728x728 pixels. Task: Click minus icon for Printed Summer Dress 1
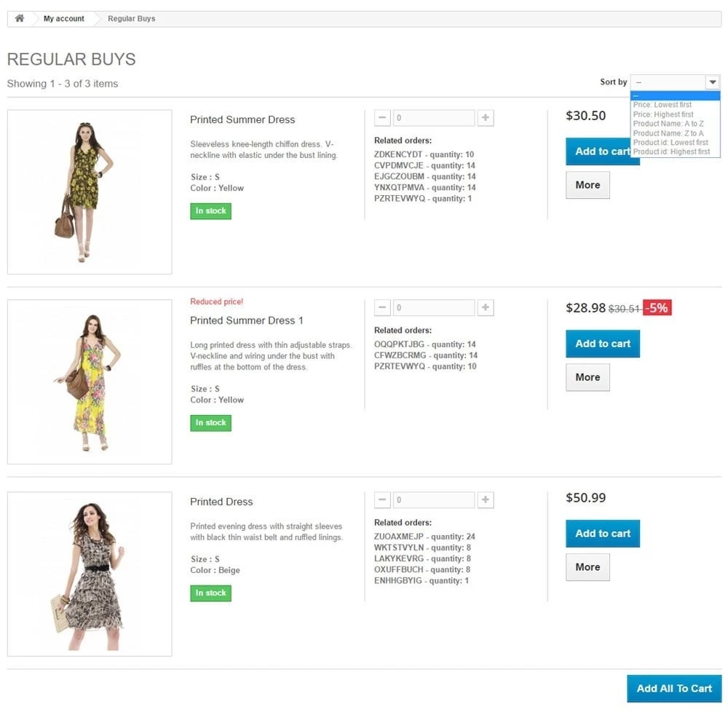point(382,308)
